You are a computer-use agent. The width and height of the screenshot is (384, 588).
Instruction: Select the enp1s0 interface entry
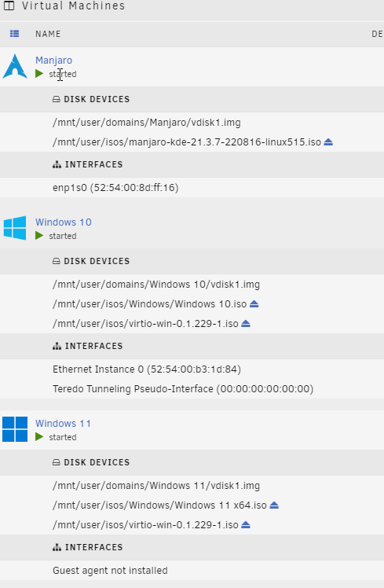click(115, 188)
